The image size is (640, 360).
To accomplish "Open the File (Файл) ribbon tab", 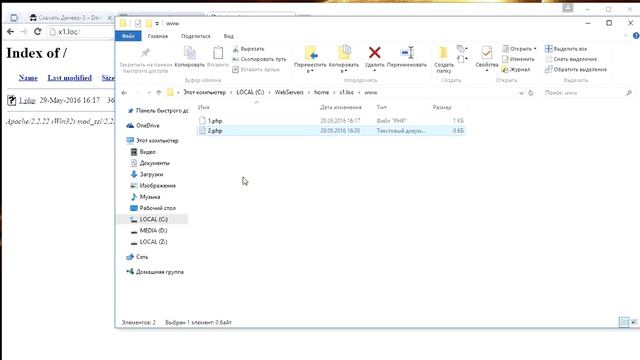I will point(128,36).
